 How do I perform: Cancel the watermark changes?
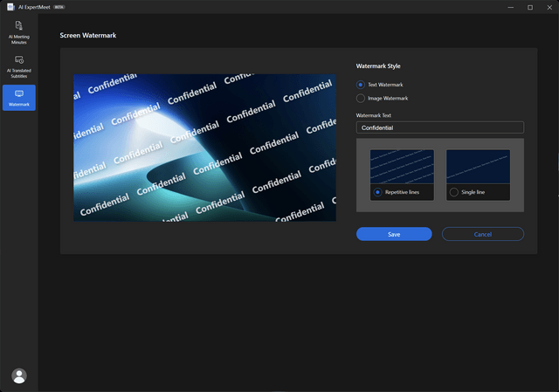pyautogui.click(x=483, y=234)
